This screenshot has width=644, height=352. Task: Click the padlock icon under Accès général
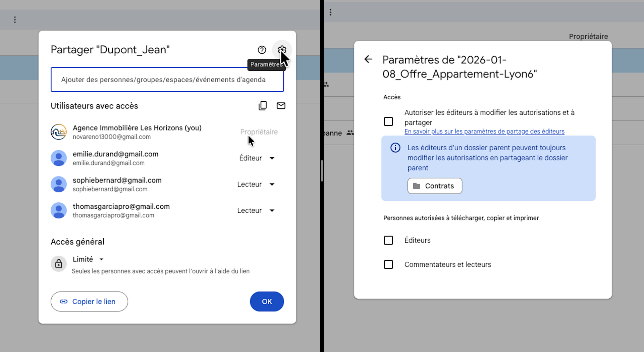[59, 264]
